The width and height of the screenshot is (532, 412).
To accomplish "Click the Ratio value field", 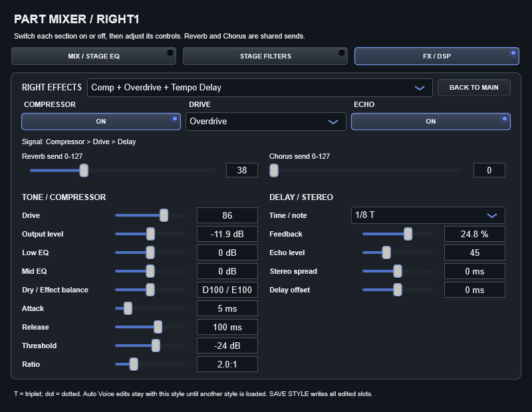I will (x=227, y=364).
